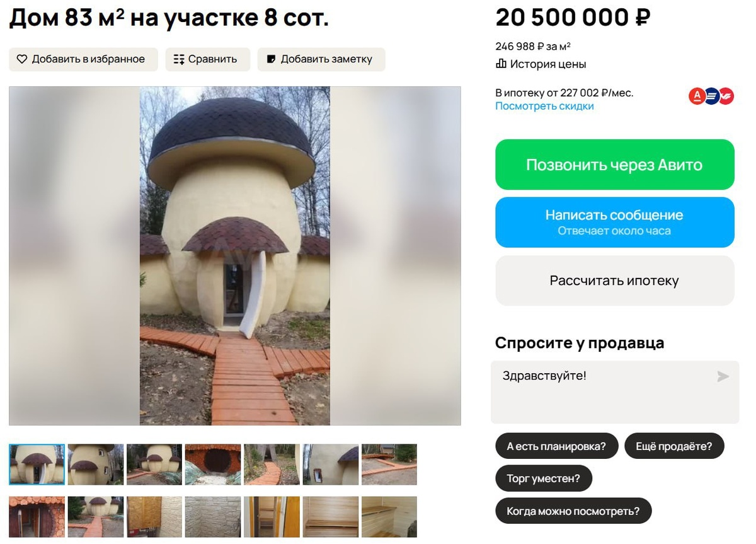Image resolution: width=756 pixels, height=544 pixels.
Task: Open the main mushroom house photo
Action: 235,255
